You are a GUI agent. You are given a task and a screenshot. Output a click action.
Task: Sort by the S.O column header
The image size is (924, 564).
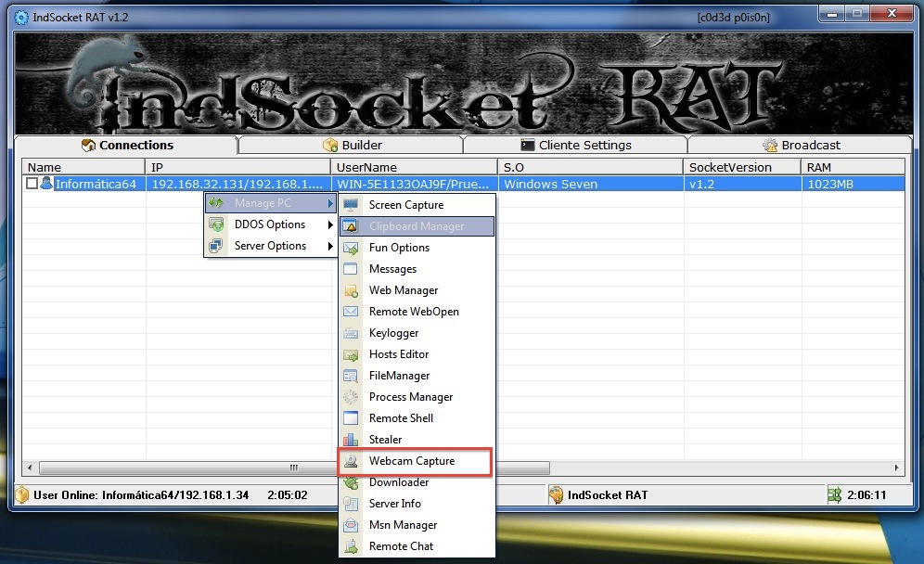coord(590,167)
